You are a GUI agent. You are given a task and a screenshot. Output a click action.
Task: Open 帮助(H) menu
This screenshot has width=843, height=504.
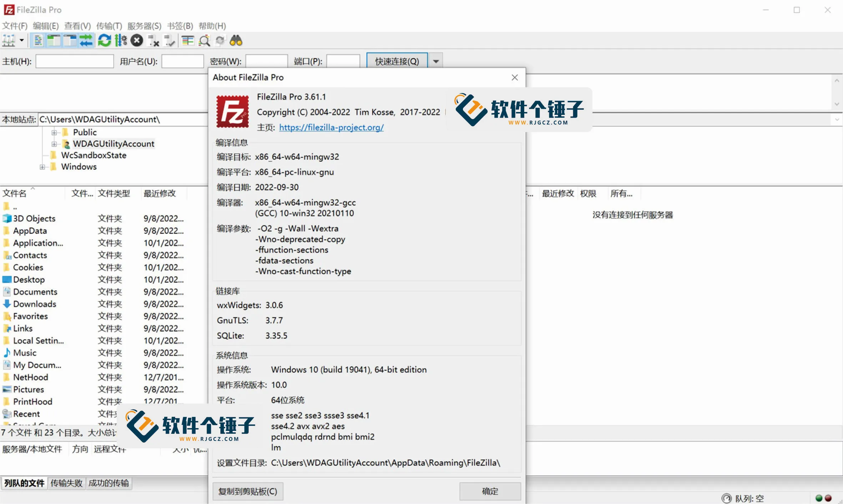tap(212, 26)
